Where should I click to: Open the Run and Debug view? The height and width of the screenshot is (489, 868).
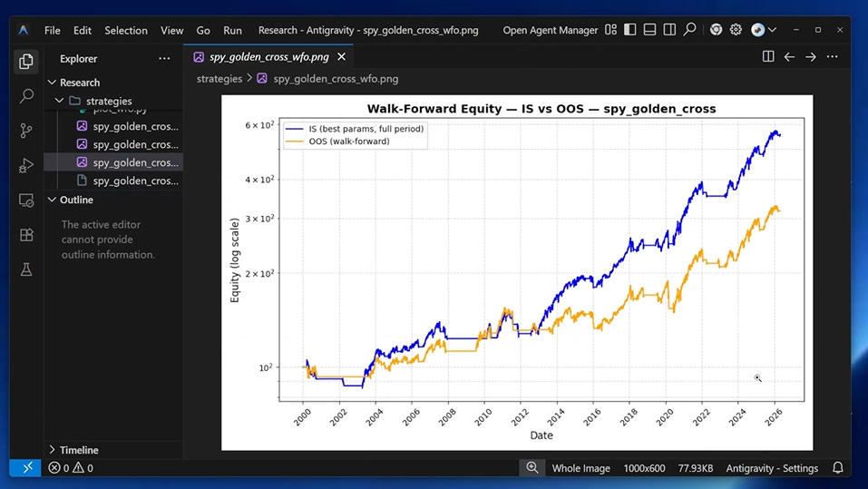(x=26, y=165)
